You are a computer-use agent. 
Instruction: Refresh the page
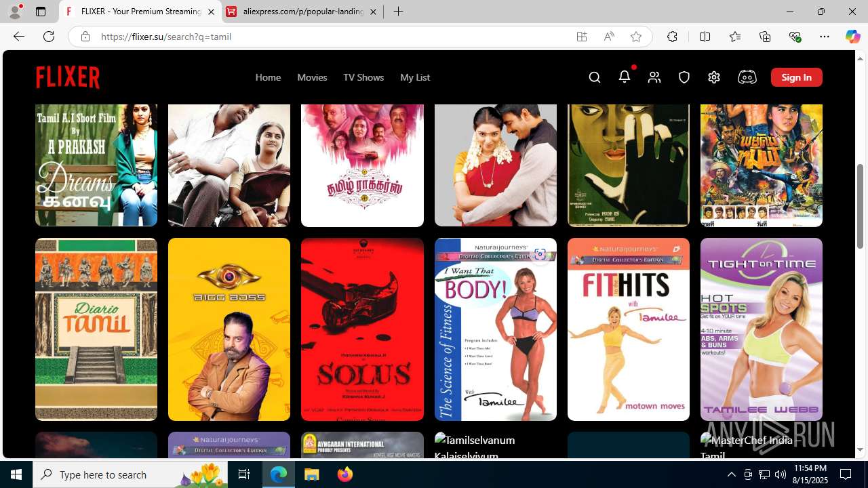click(x=49, y=37)
